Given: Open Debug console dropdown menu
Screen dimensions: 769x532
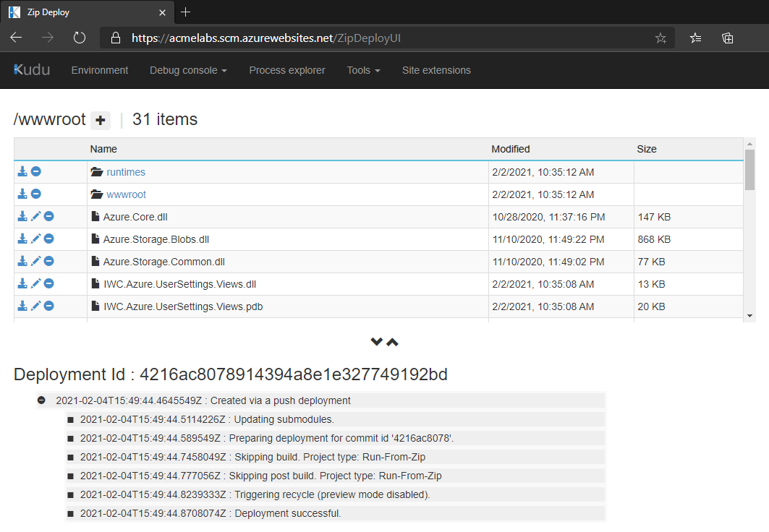Looking at the screenshot, I should 188,70.
